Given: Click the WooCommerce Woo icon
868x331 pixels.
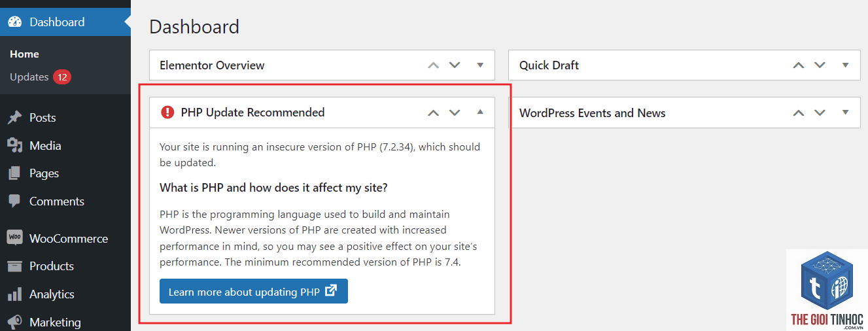Looking at the screenshot, I should (x=14, y=238).
